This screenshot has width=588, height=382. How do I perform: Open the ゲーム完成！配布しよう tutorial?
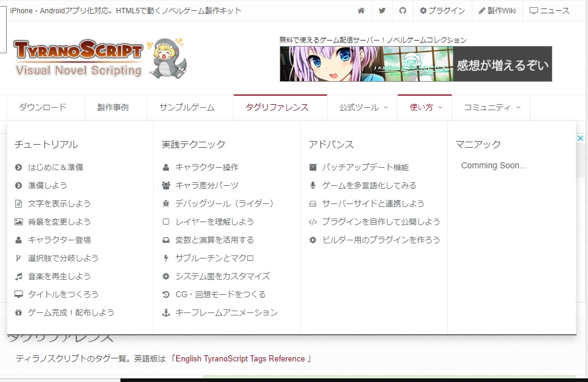pyautogui.click(x=71, y=312)
